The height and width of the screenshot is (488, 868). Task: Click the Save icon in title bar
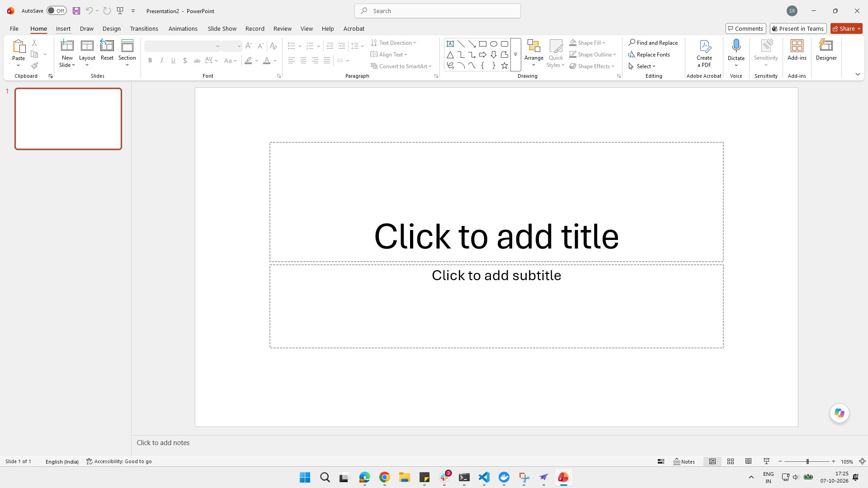(x=76, y=11)
